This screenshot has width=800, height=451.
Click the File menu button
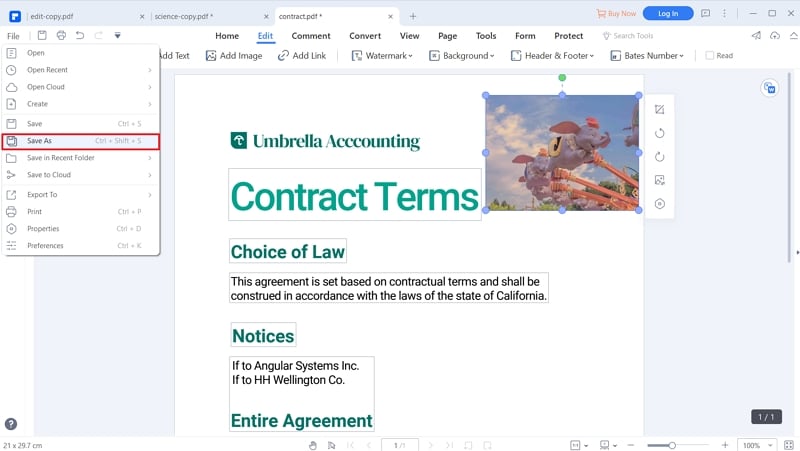pos(13,36)
